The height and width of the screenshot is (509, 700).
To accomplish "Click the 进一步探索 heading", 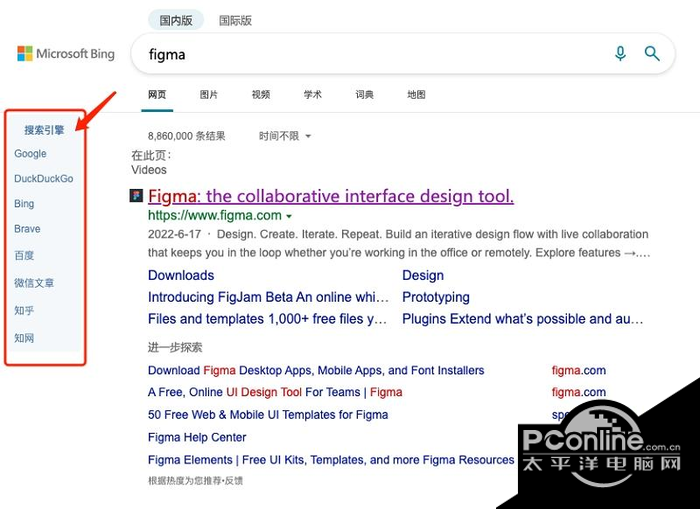I will (175, 347).
